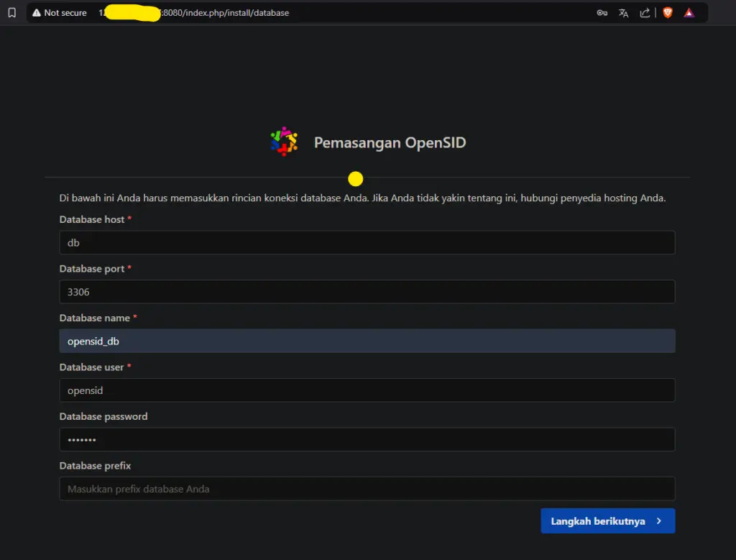Open the Brave Rewards triangle icon
This screenshot has width=736, height=560.
[x=689, y=13]
